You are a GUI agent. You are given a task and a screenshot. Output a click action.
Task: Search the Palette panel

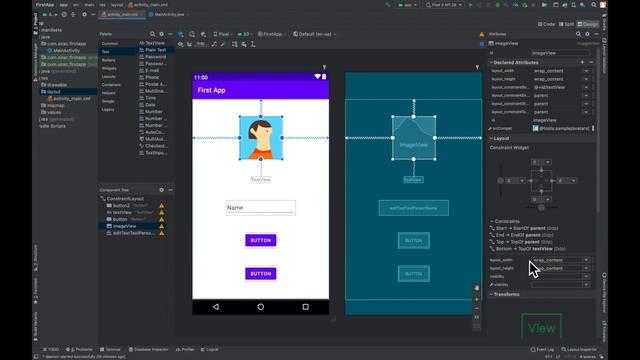pos(152,34)
